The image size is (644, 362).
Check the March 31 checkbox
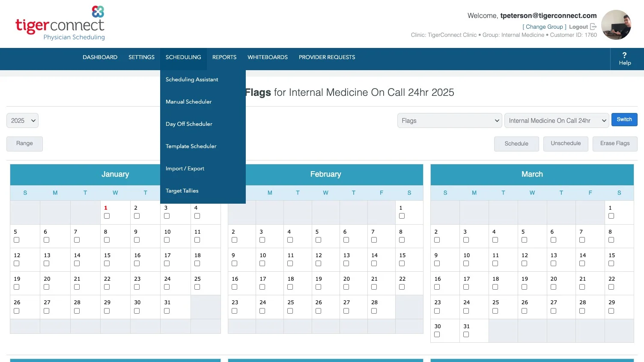466,335
